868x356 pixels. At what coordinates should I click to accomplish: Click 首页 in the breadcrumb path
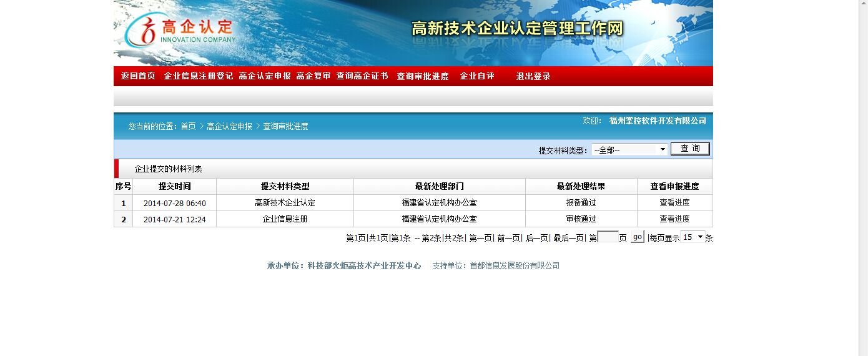tap(188, 126)
